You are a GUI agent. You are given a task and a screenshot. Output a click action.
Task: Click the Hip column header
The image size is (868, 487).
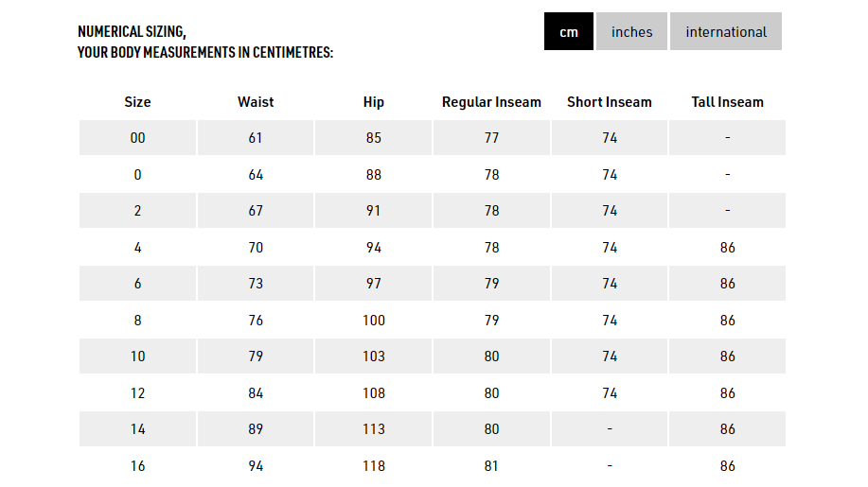[x=374, y=102]
